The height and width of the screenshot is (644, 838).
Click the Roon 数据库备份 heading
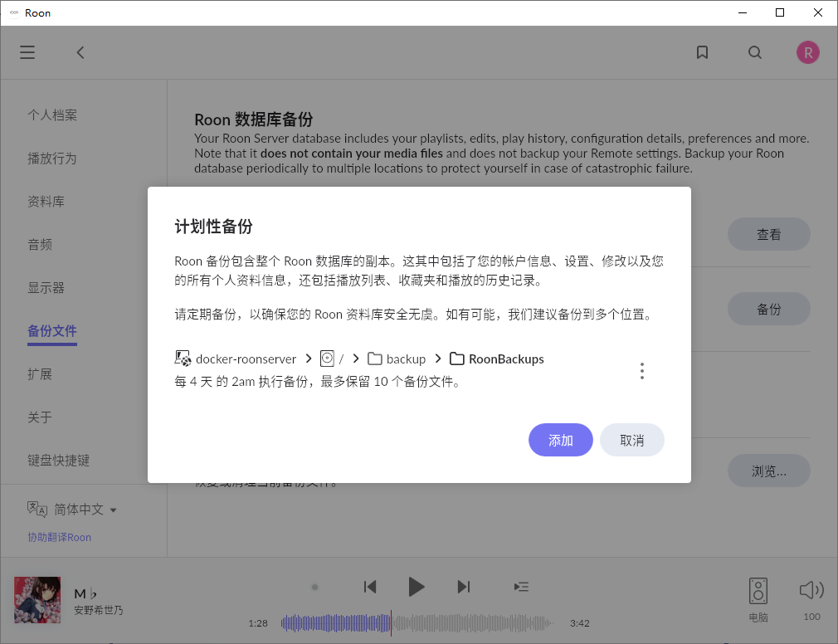tap(254, 120)
